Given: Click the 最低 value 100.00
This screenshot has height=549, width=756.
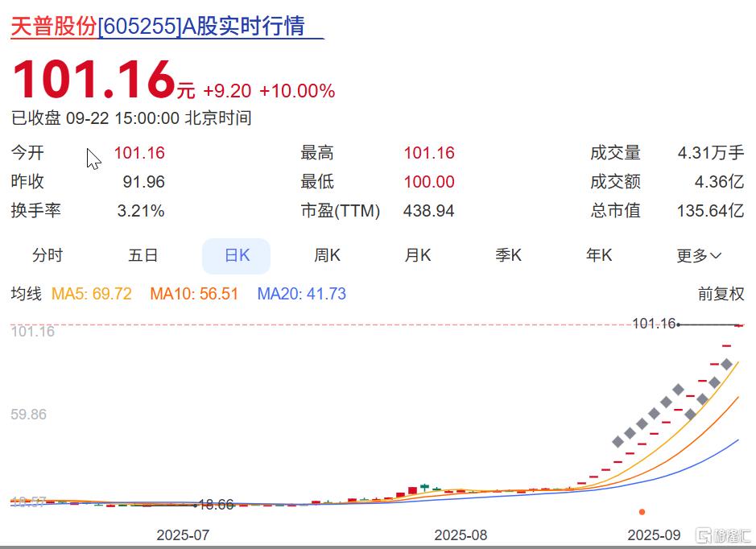Looking at the screenshot, I should [x=429, y=182].
